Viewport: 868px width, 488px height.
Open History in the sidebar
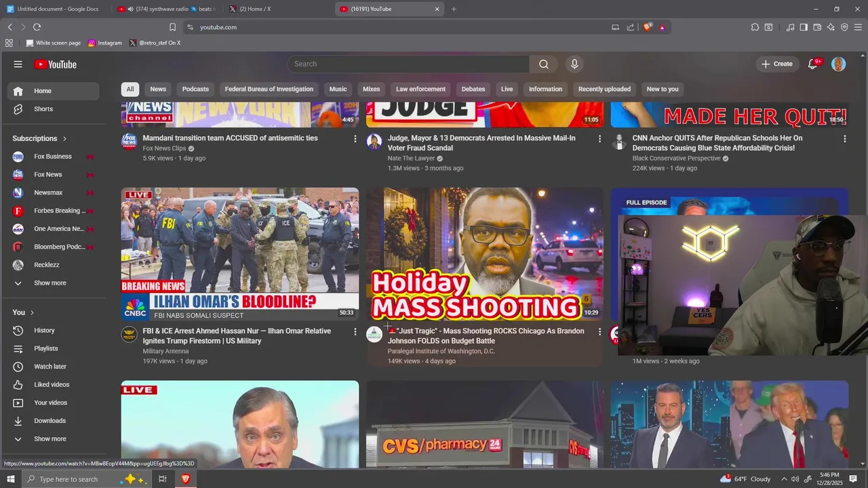pos(53,330)
